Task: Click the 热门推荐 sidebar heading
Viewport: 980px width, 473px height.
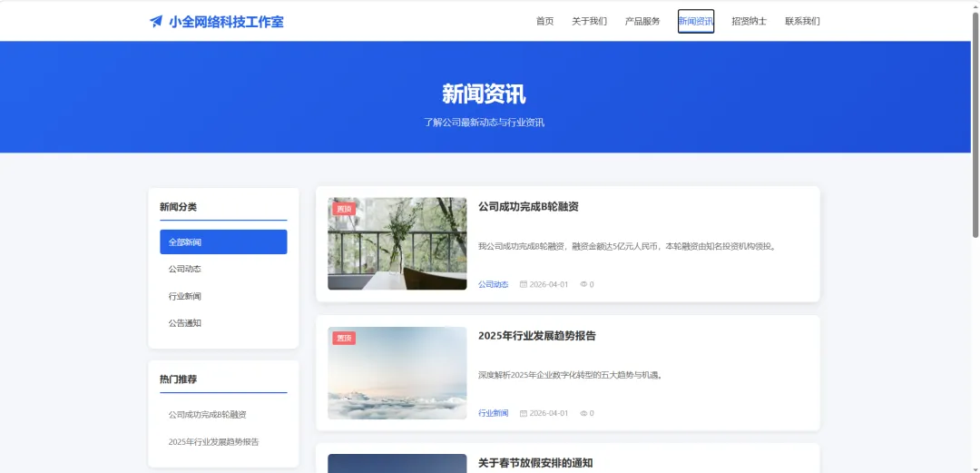Action: (178, 379)
